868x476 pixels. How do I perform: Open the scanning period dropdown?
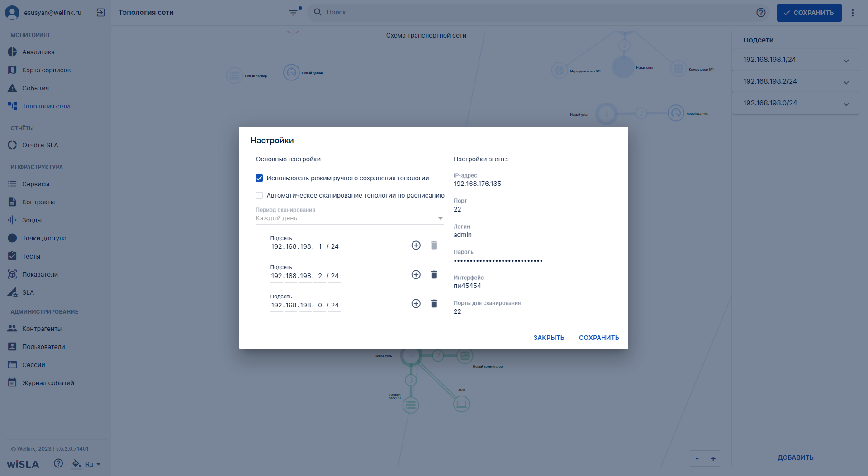click(x=350, y=218)
